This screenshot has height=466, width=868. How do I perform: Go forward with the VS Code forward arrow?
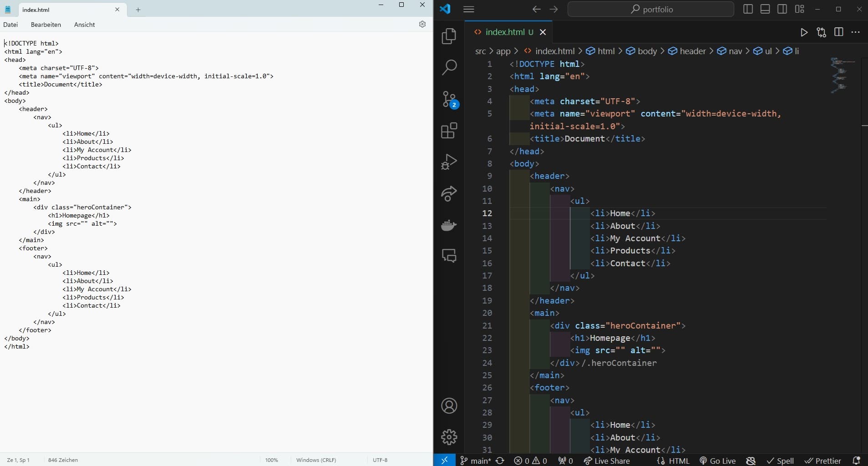[x=554, y=9]
